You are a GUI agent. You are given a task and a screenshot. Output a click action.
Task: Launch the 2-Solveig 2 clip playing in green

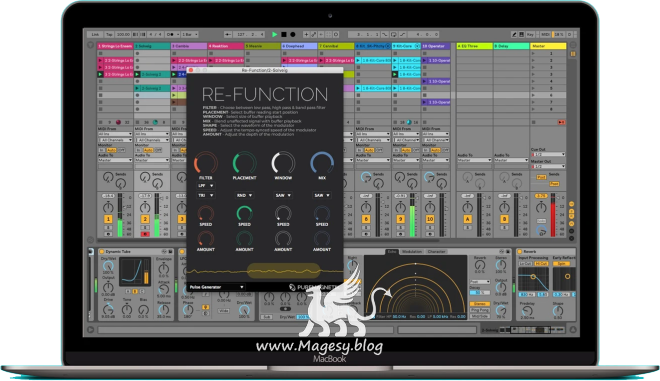click(x=137, y=75)
